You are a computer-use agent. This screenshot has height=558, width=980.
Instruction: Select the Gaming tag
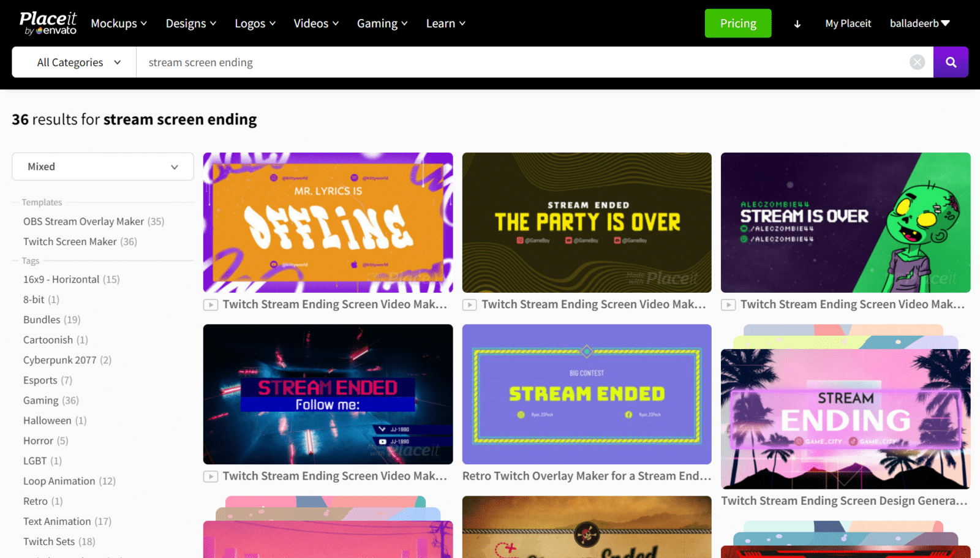click(x=51, y=401)
